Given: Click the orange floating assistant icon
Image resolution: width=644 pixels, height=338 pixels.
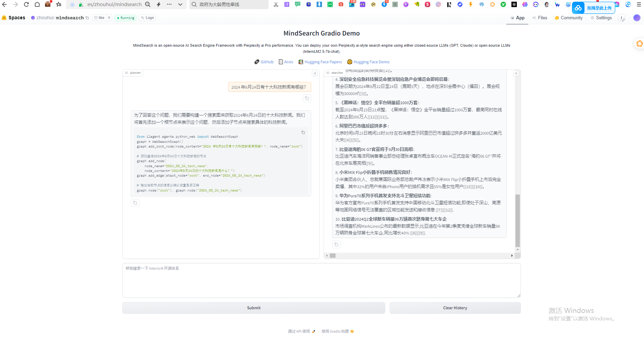Looking at the screenshot, I should click(x=639, y=44).
